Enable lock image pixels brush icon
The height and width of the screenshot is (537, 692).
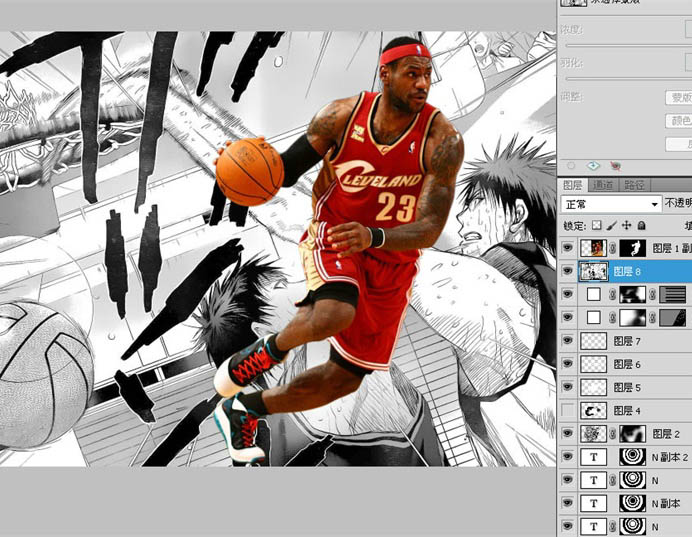coord(611,225)
